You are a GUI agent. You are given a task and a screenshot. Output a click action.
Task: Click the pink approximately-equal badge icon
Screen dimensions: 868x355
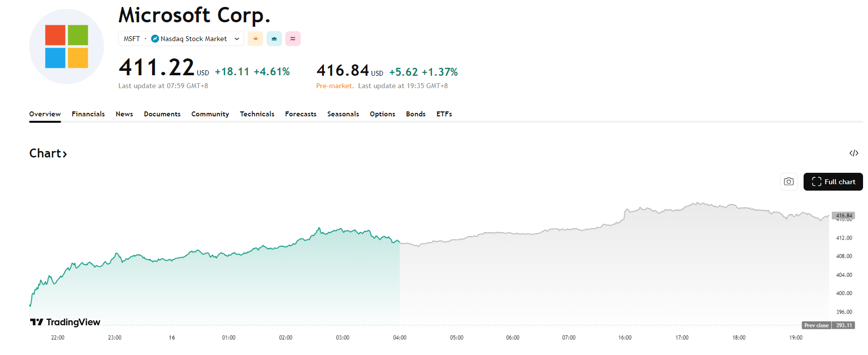click(x=293, y=39)
